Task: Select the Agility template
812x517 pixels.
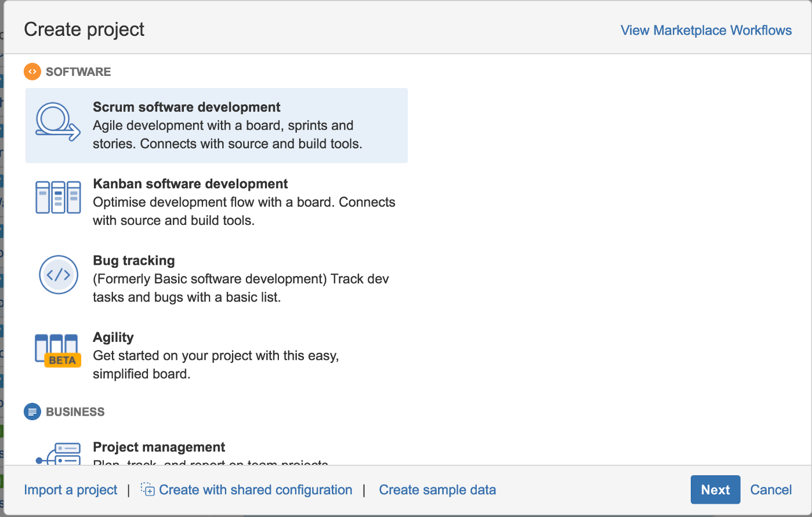Action: (x=216, y=355)
